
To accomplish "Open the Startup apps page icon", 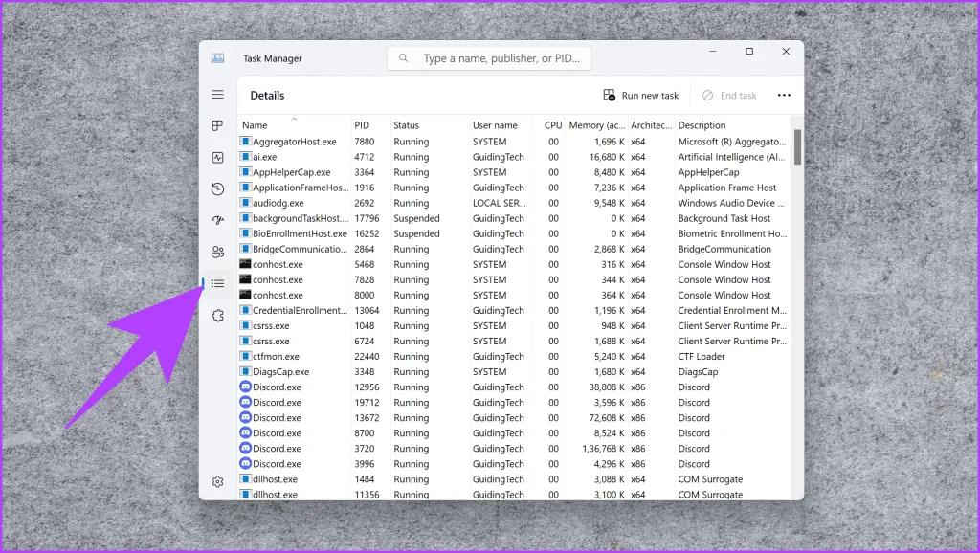I will (x=217, y=220).
